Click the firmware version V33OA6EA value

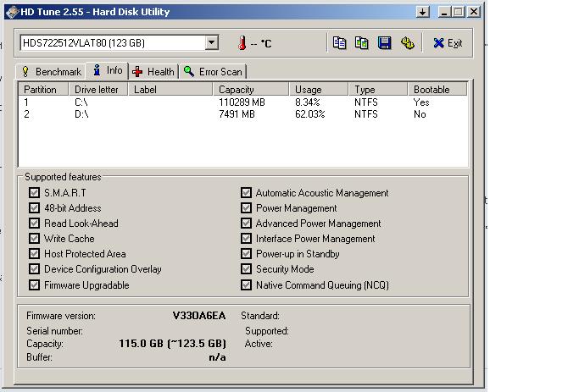coord(199,316)
